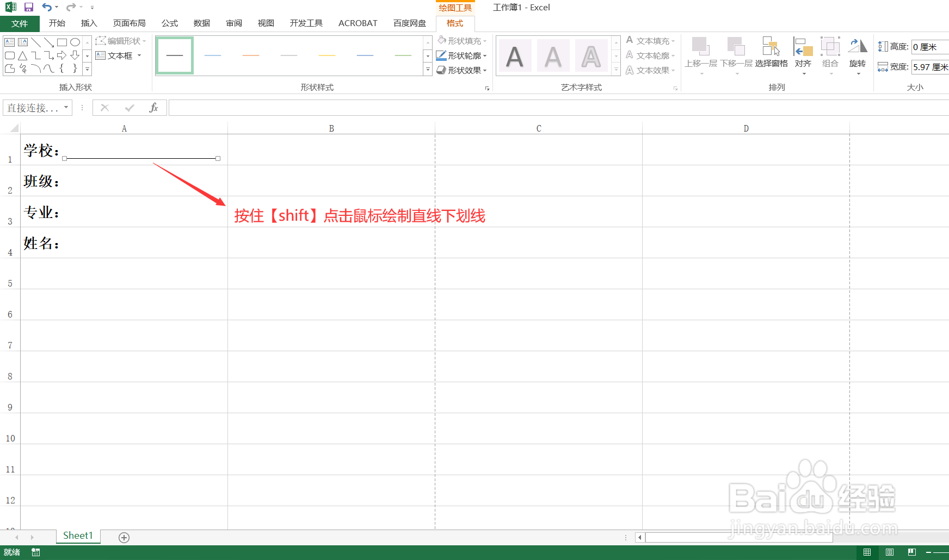Click the 宽度 width input box

coord(930,67)
